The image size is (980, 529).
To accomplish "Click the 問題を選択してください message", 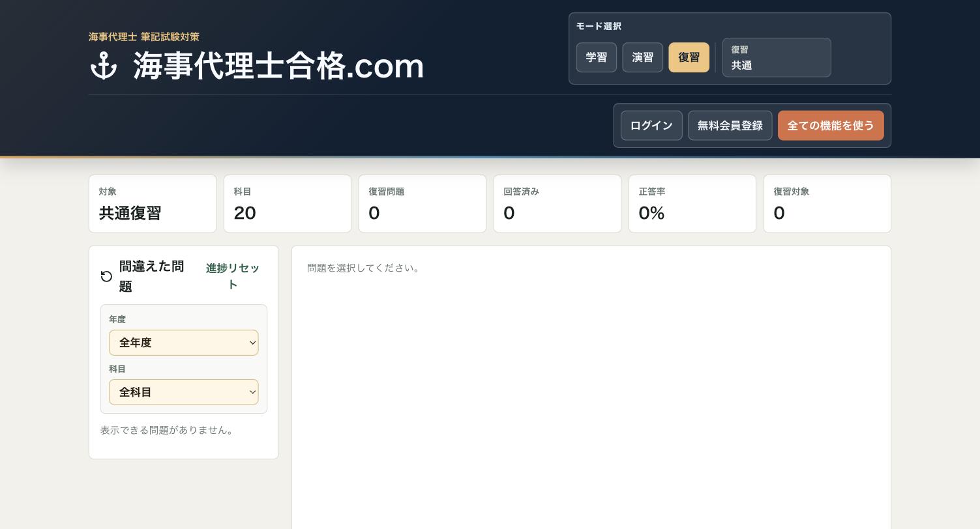I will point(364,268).
